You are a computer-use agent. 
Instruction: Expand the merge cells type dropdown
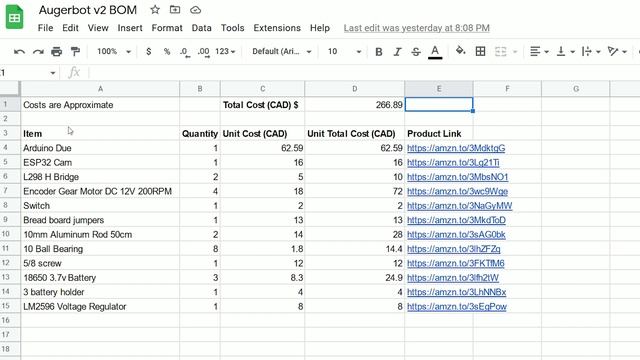click(x=515, y=52)
